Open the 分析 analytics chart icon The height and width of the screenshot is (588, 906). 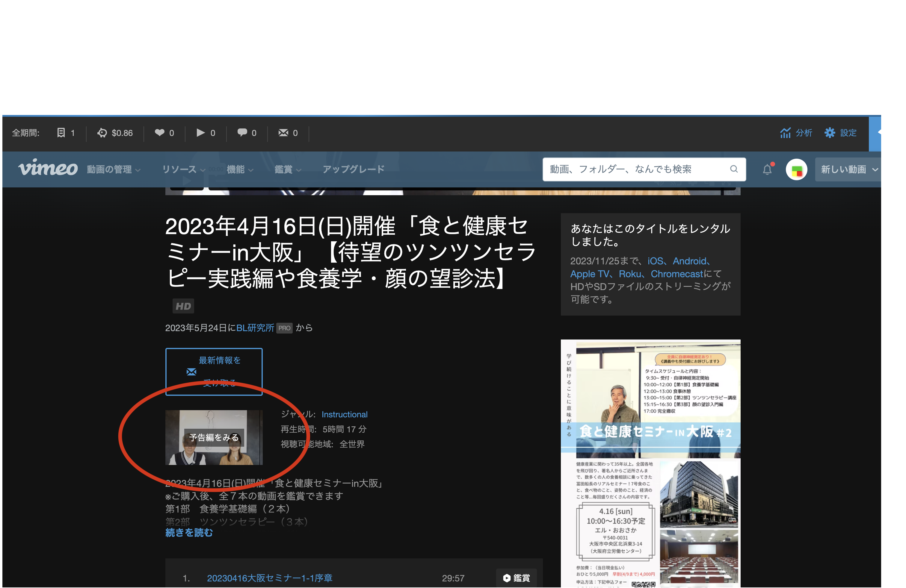tap(785, 133)
